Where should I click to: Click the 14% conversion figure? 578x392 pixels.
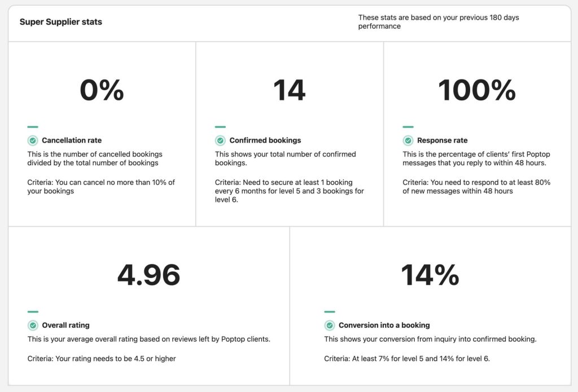(430, 275)
